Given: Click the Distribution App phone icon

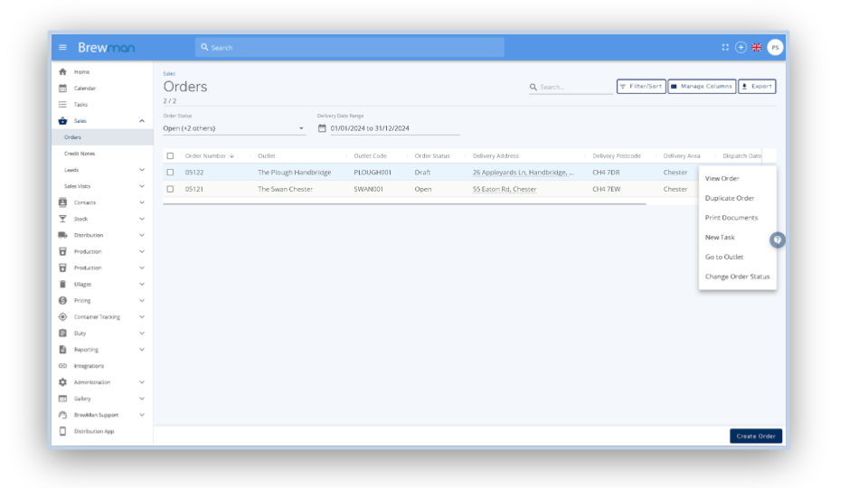Looking at the screenshot, I should click(62, 431).
